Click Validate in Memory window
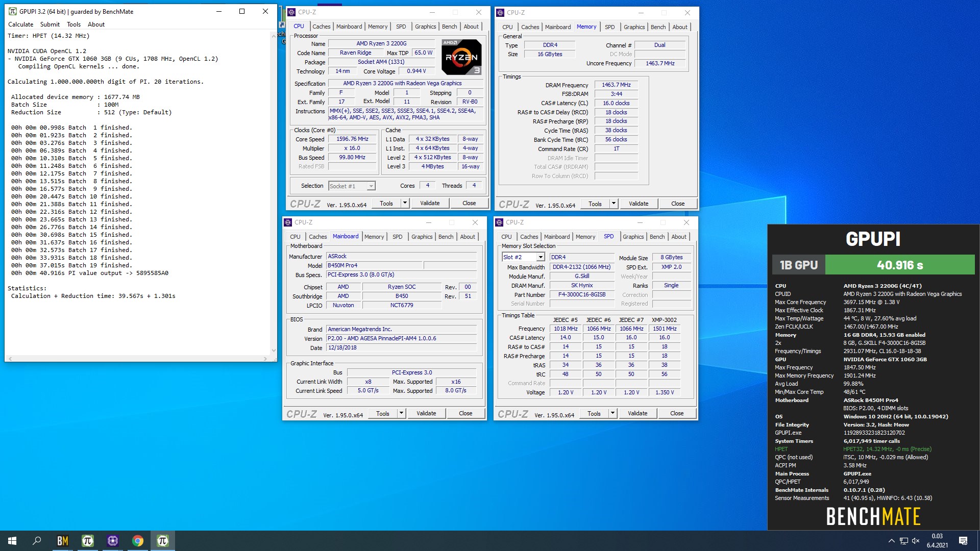Screen dimensions: 980x551 click(639, 204)
